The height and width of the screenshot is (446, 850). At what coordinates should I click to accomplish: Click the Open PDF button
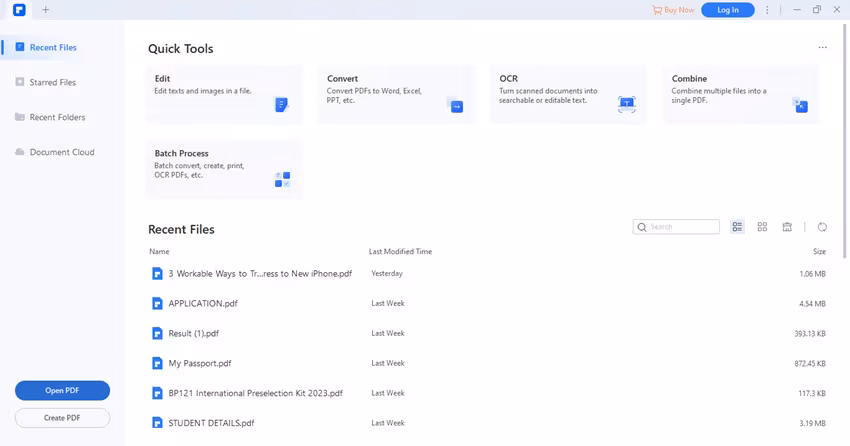62,391
